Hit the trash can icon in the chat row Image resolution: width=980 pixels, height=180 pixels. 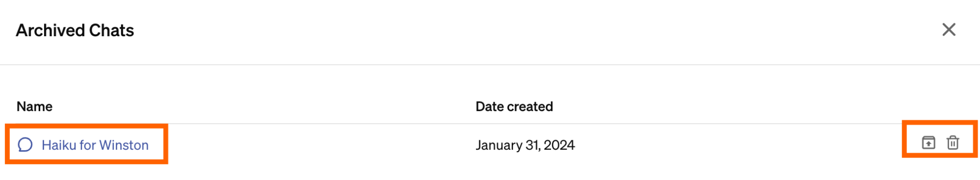tap(953, 143)
